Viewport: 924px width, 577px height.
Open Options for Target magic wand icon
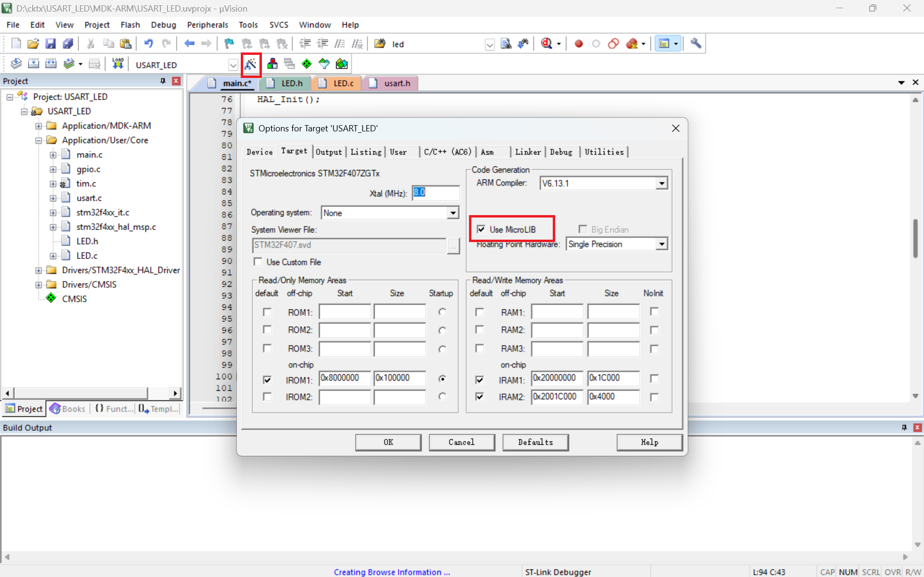[251, 64]
